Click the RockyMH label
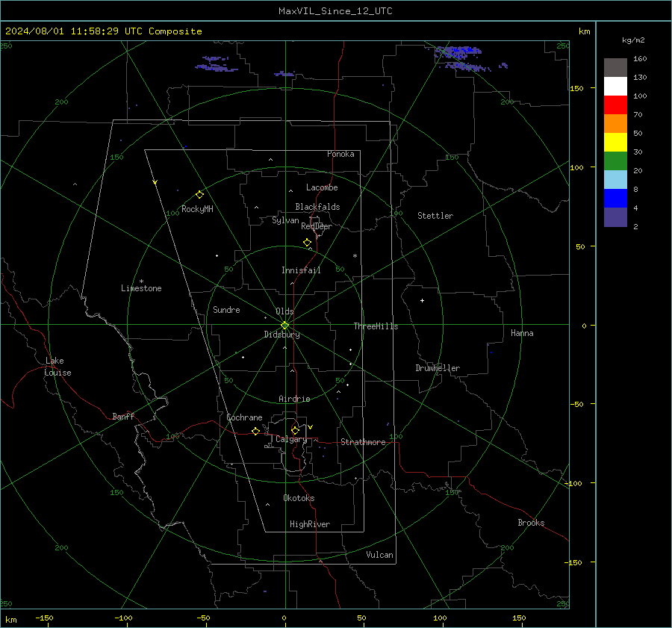 197,209
